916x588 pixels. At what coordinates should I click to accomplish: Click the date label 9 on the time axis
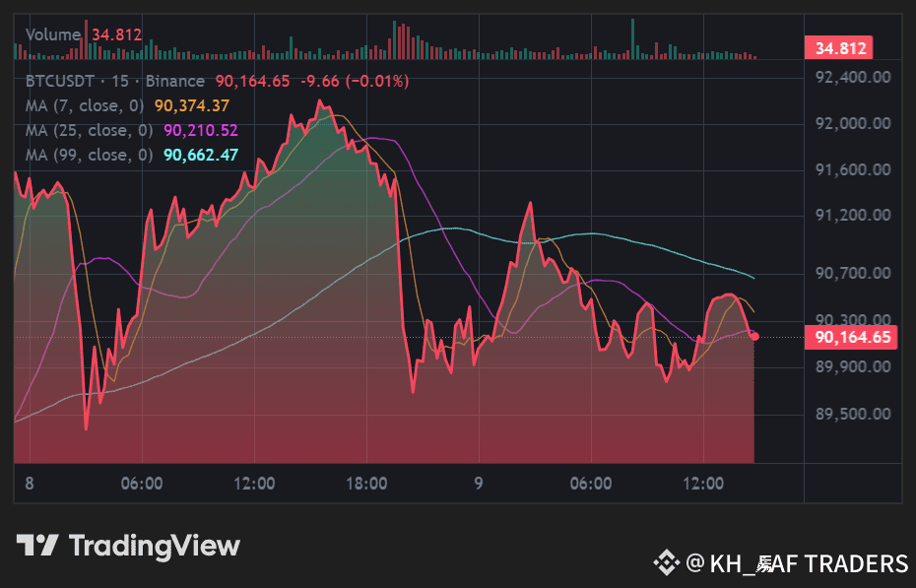(479, 484)
